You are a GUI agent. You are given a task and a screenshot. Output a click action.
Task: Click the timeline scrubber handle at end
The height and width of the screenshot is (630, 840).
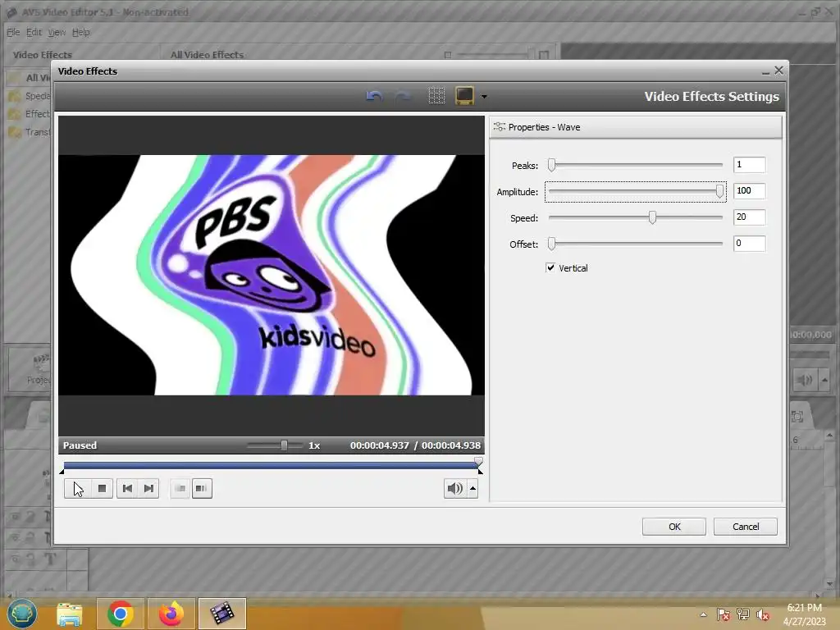pyautogui.click(x=478, y=461)
